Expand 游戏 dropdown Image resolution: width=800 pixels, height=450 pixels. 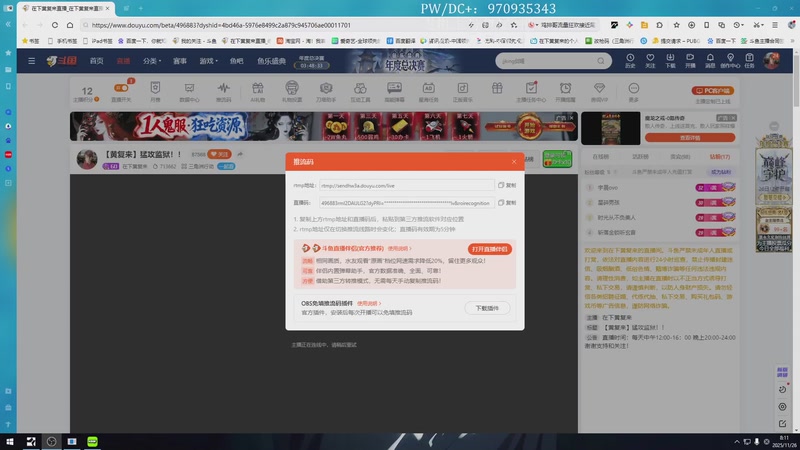click(208, 61)
